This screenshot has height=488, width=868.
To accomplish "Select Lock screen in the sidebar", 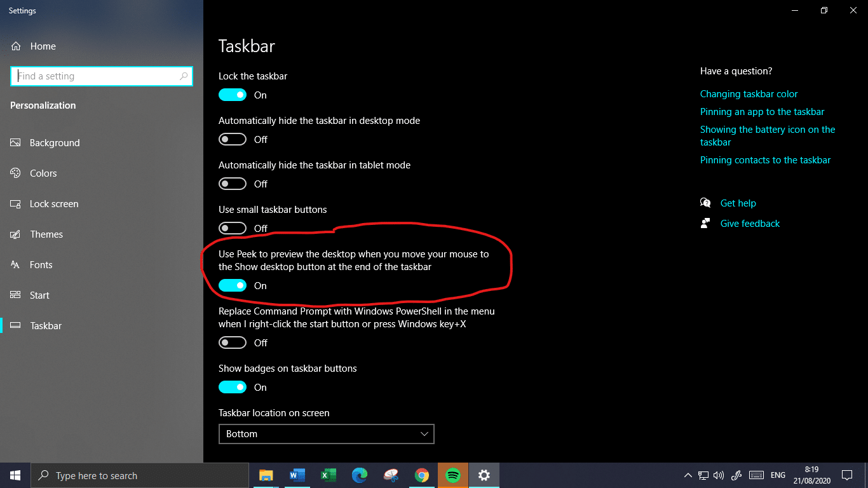I will click(102, 204).
